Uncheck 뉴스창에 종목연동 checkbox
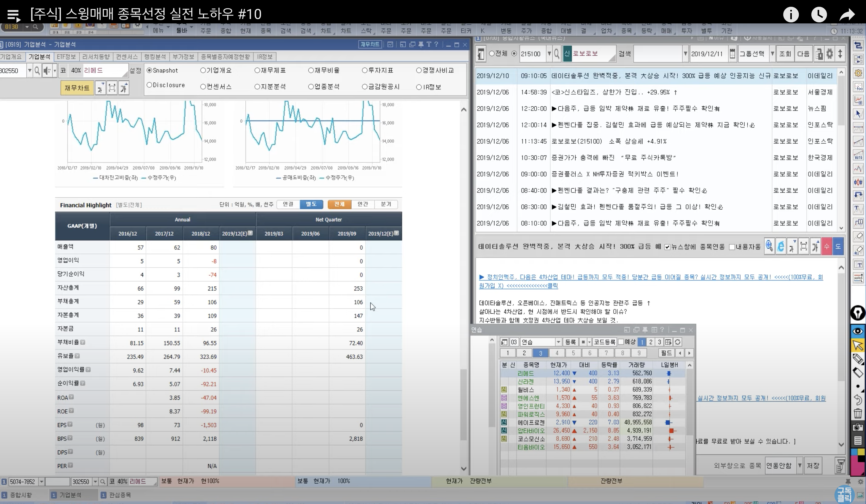Screen dimensions: 866x504 click(x=667, y=247)
